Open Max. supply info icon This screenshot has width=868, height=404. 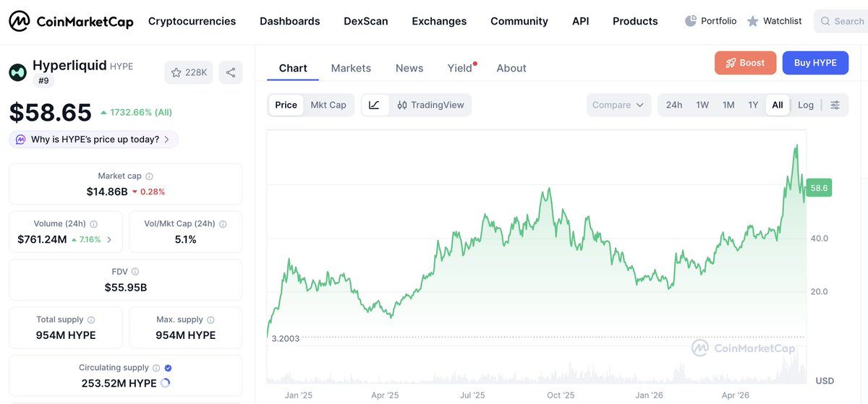[210, 319]
